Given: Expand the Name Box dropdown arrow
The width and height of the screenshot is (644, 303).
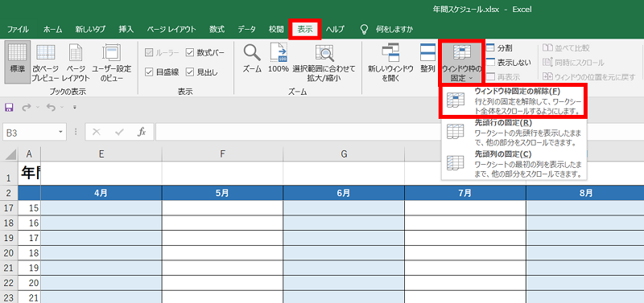Looking at the screenshot, I should click(61, 132).
